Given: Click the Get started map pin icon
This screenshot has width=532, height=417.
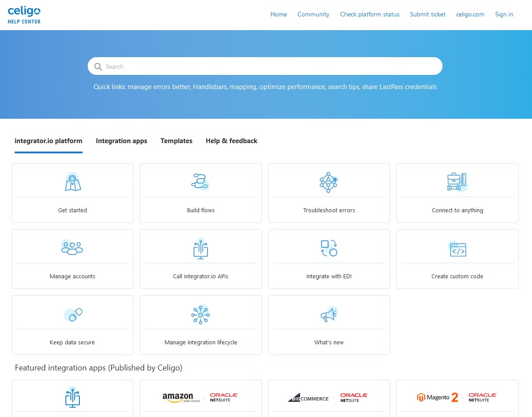Looking at the screenshot, I should pyautogui.click(x=73, y=182).
